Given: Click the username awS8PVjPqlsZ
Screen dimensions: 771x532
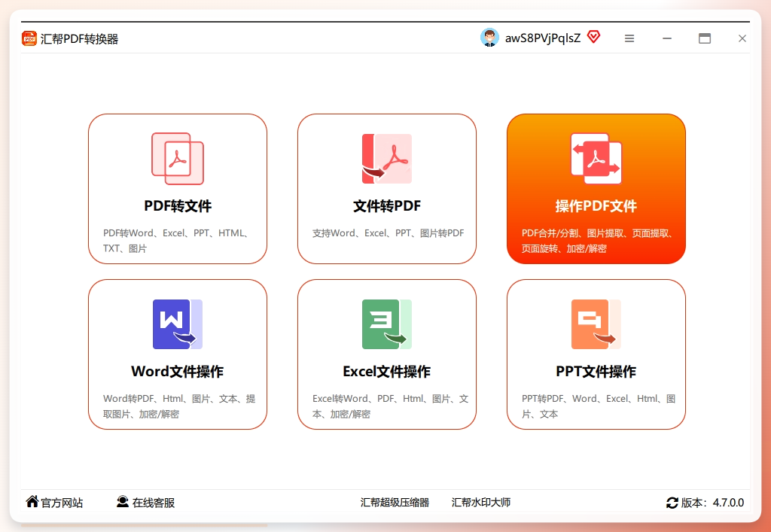Looking at the screenshot, I should pyautogui.click(x=543, y=38).
